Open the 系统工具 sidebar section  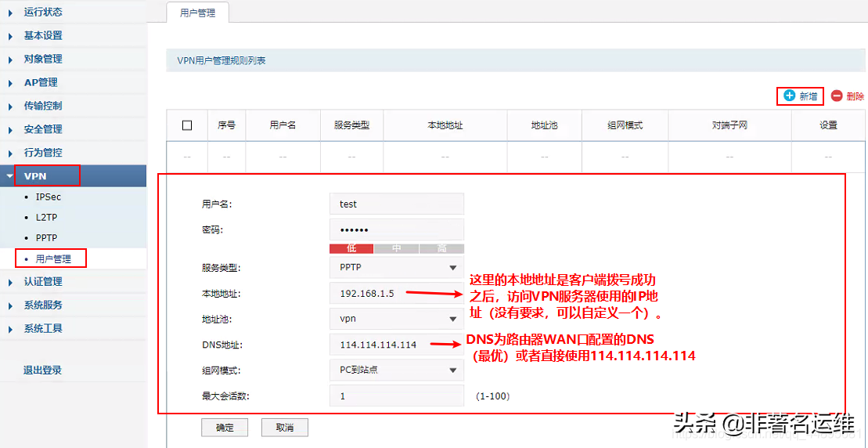point(42,328)
